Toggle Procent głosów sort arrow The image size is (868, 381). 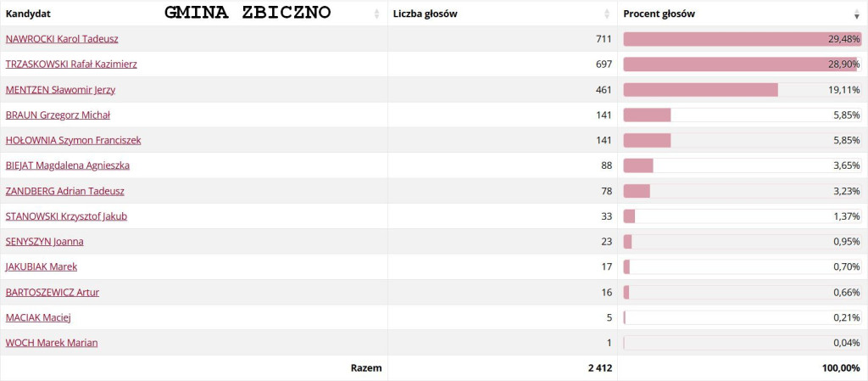tap(857, 14)
